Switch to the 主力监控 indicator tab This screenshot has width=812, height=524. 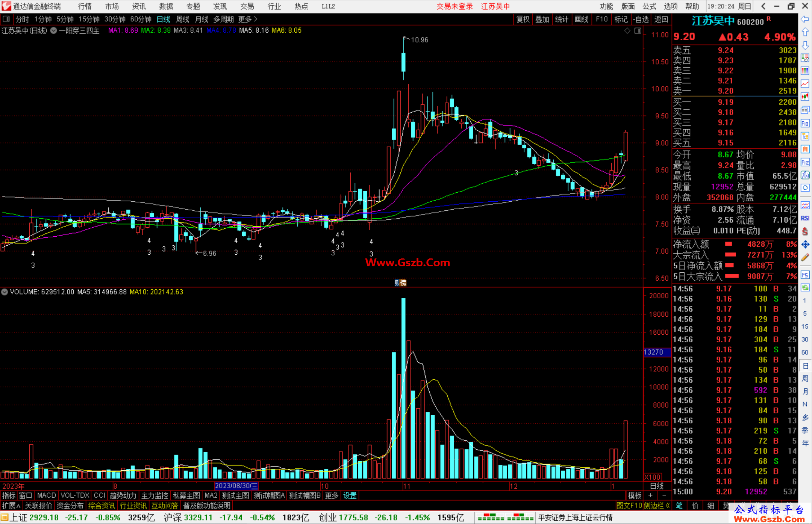coord(155,496)
